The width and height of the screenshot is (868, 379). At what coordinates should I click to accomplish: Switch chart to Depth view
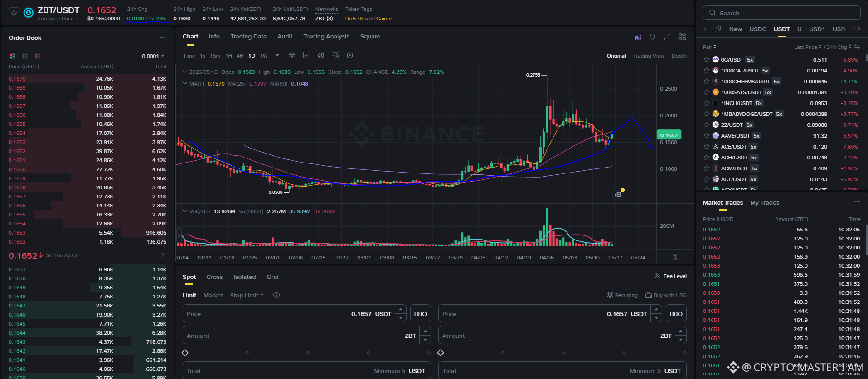pyautogui.click(x=679, y=56)
